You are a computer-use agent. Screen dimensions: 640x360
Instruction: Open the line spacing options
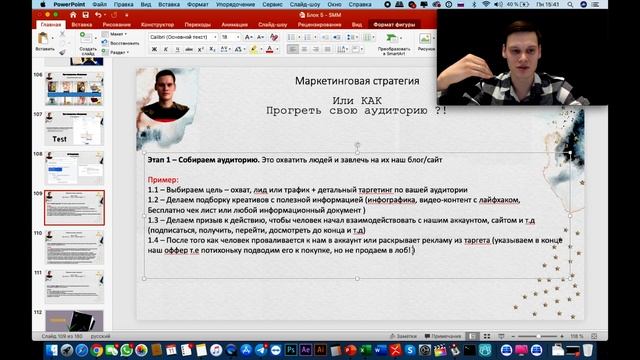point(351,37)
